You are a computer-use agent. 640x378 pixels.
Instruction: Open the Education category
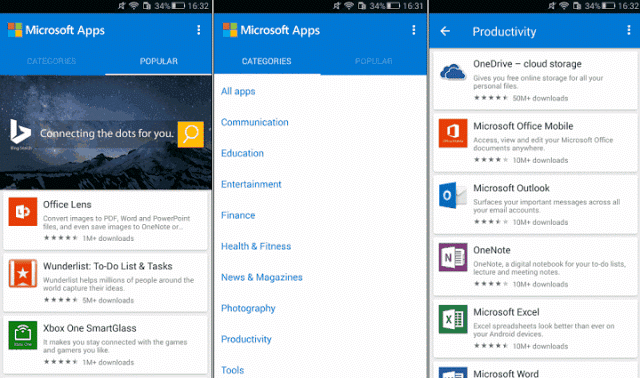(242, 153)
